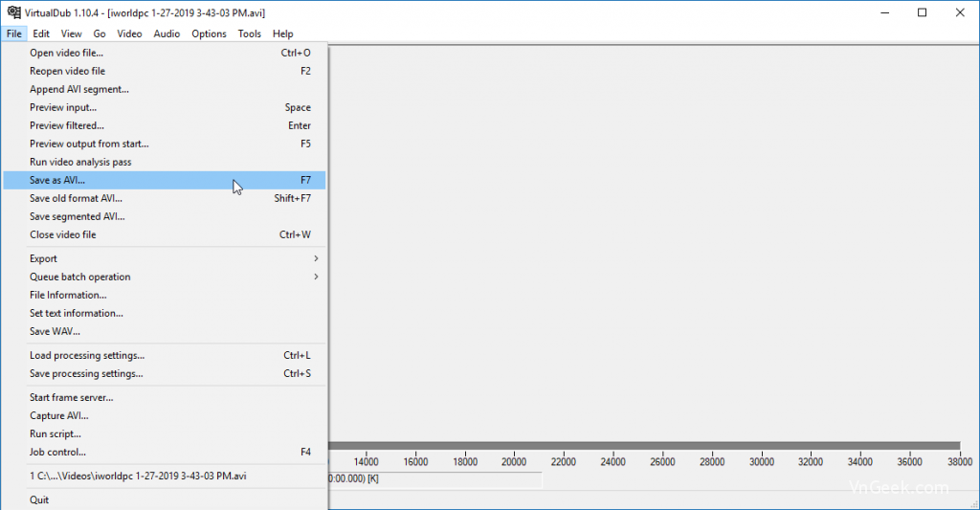
Task: Open the Video menu
Action: [x=129, y=33]
